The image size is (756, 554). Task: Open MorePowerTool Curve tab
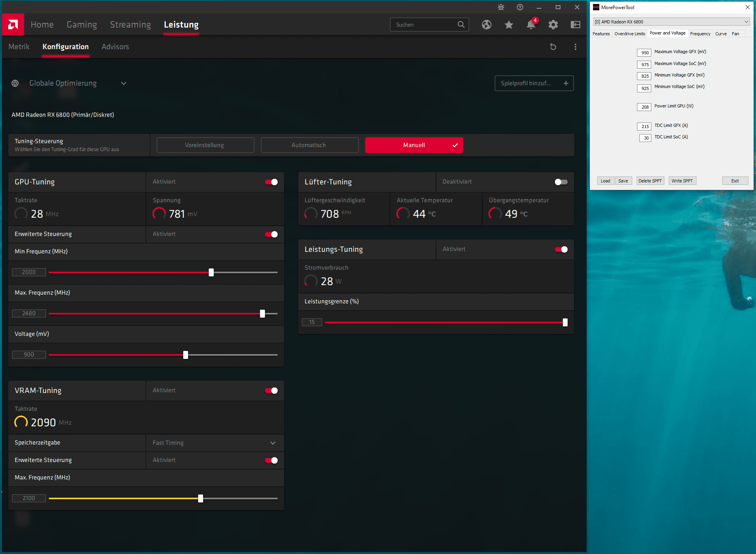pyautogui.click(x=721, y=34)
